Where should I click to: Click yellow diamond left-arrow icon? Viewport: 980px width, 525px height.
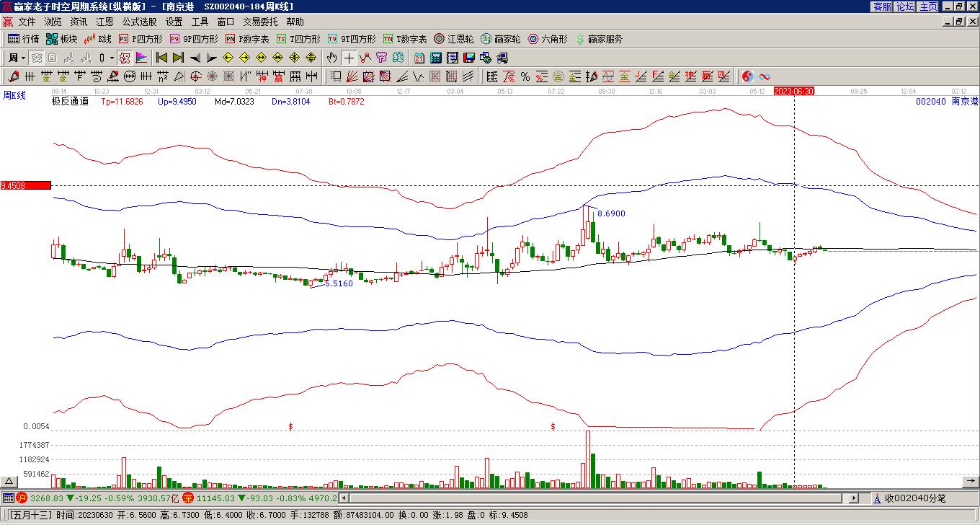228,58
